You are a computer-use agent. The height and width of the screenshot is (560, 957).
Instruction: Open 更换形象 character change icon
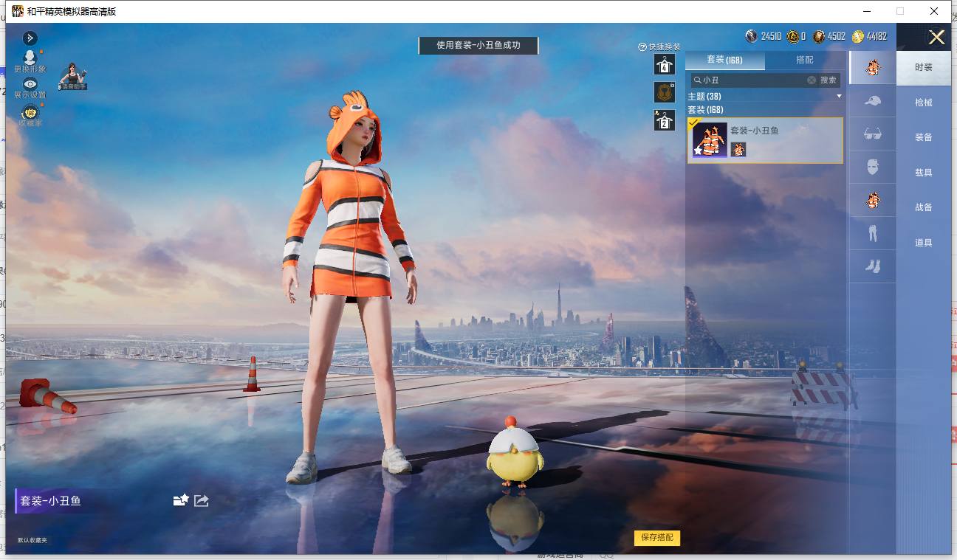[30, 61]
